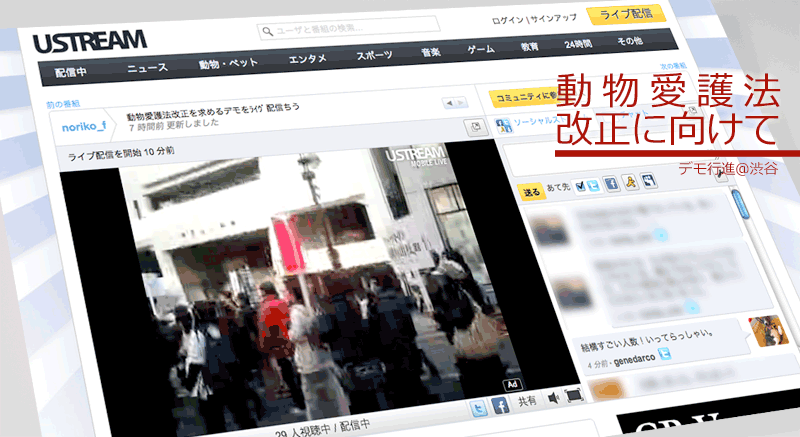Click the 共有 share button
The height and width of the screenshot is (437, 800).
pyautogui.click(x=527, y=401)
